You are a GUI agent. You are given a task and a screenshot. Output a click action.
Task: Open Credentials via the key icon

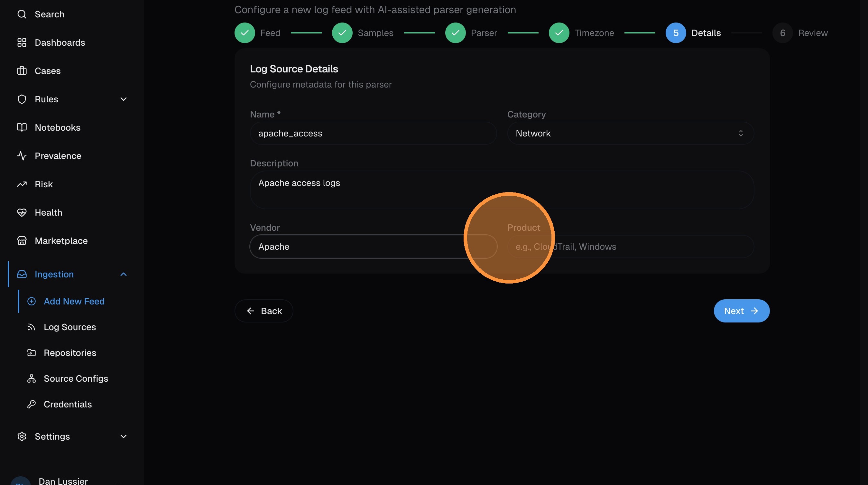pyautogui.click(x=31, y=404)
